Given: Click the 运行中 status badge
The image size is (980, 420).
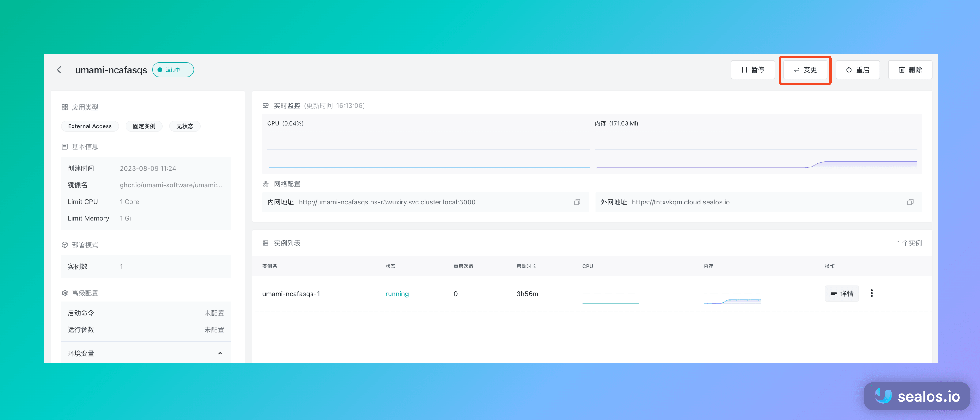Looking at the screenshot, I should pos(173,69).
